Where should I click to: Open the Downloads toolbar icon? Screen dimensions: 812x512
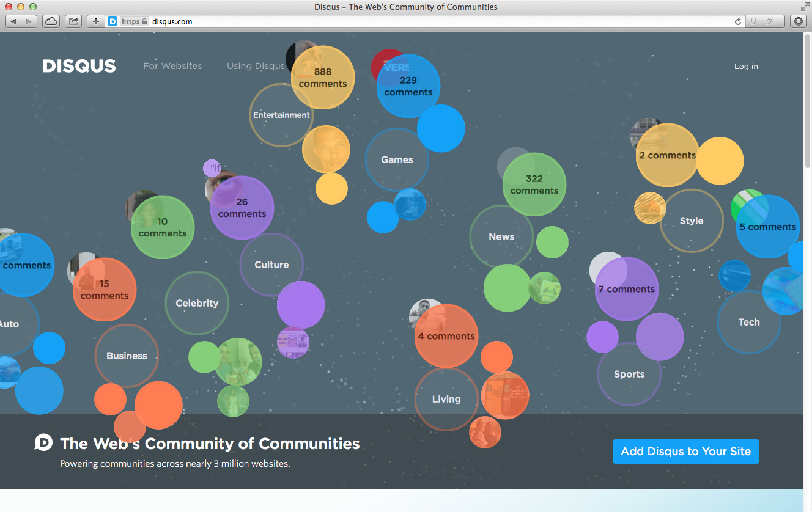click(x=798, y=21)
